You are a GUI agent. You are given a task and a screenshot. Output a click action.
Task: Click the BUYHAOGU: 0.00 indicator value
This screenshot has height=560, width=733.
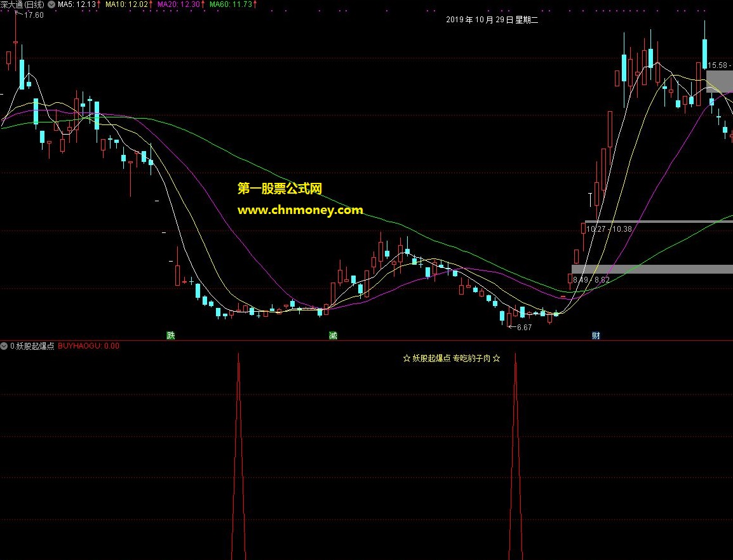88,346
